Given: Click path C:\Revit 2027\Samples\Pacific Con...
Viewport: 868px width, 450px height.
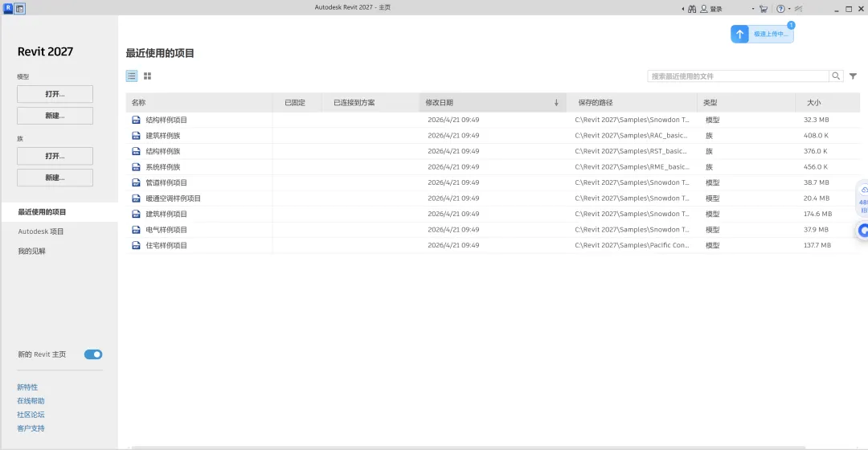Looking at the screenshot, I should tap(633, 245).
